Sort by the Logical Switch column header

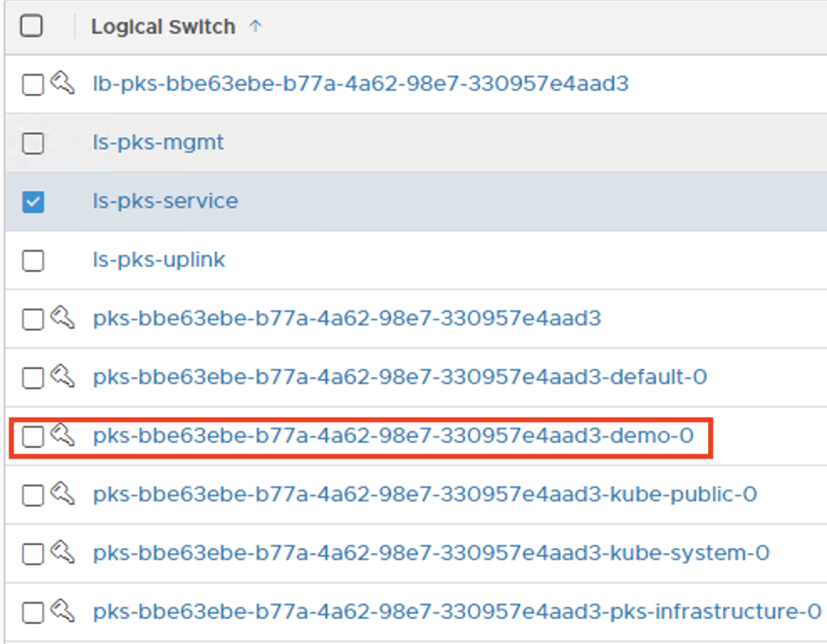[x=163, y=27]
